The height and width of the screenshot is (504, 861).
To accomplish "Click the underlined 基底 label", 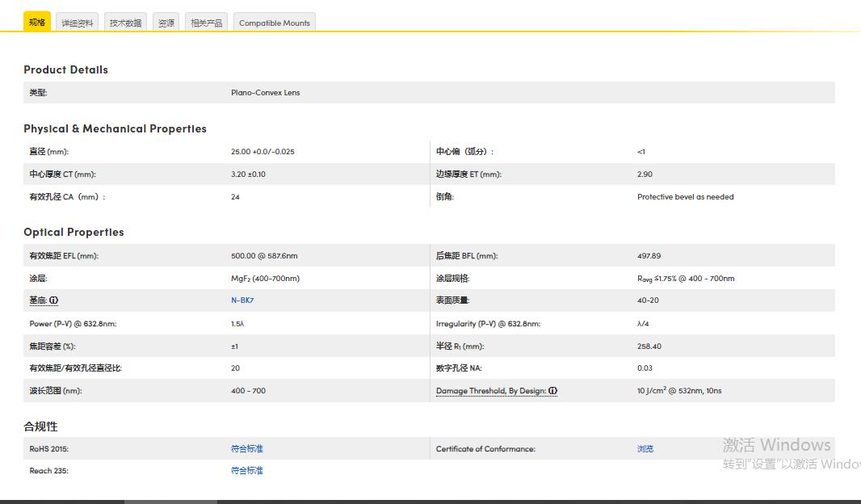I will (x=37, y=300).
